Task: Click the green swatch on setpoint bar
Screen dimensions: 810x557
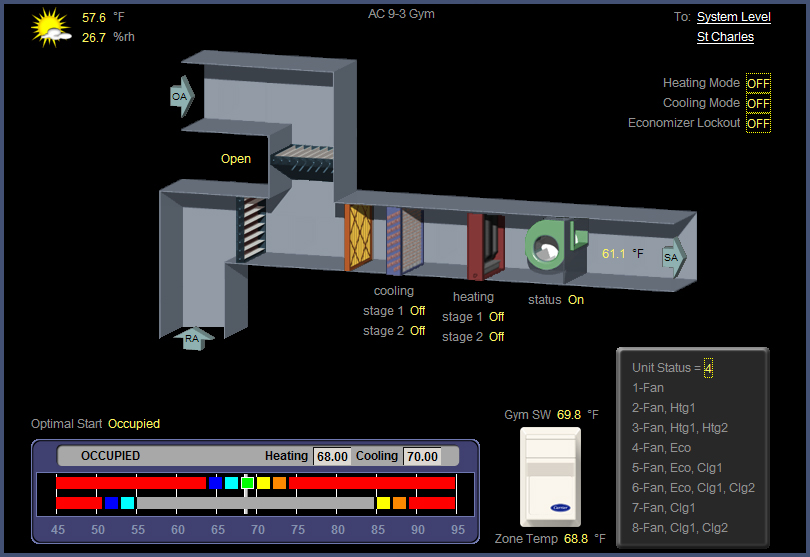Action: pyautogui.click(x=247, y=483)
